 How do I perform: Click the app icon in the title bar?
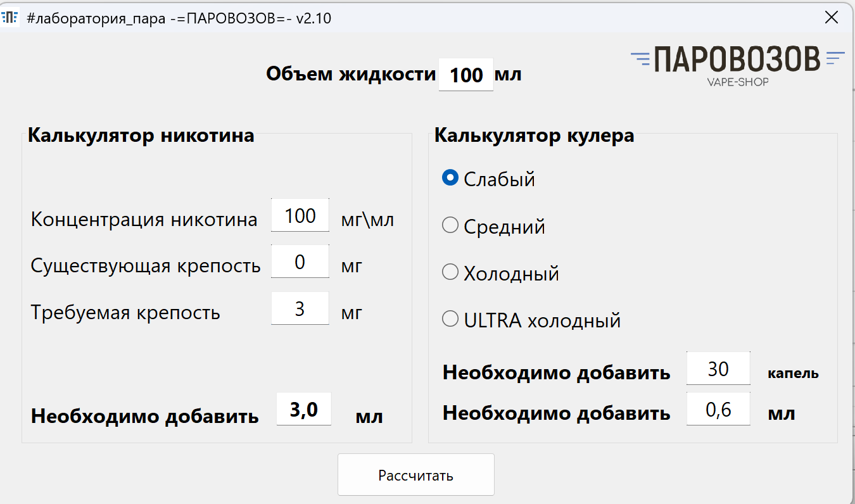click(x=9, y=17)
